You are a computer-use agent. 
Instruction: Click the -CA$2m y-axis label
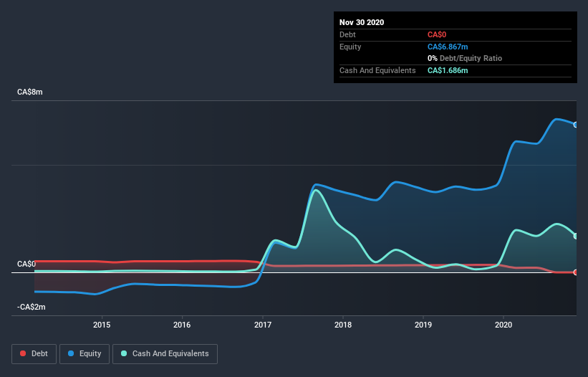[x=31, y=307]
